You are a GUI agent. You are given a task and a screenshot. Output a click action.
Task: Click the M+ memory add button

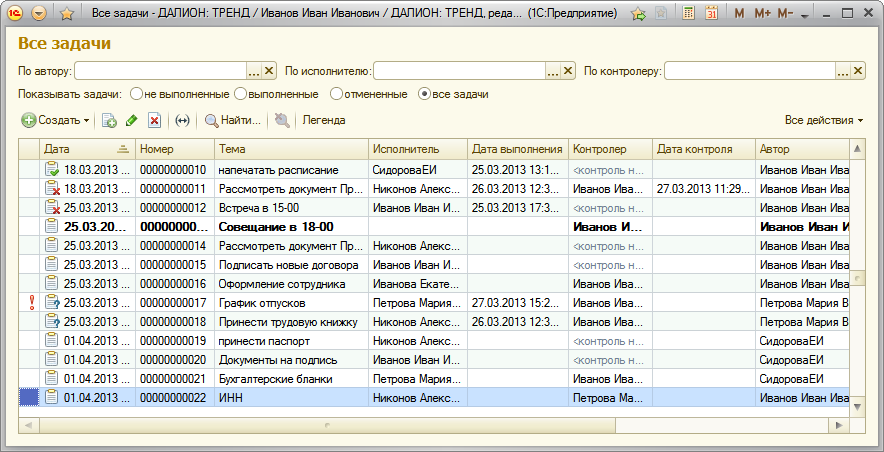point(762,14)
